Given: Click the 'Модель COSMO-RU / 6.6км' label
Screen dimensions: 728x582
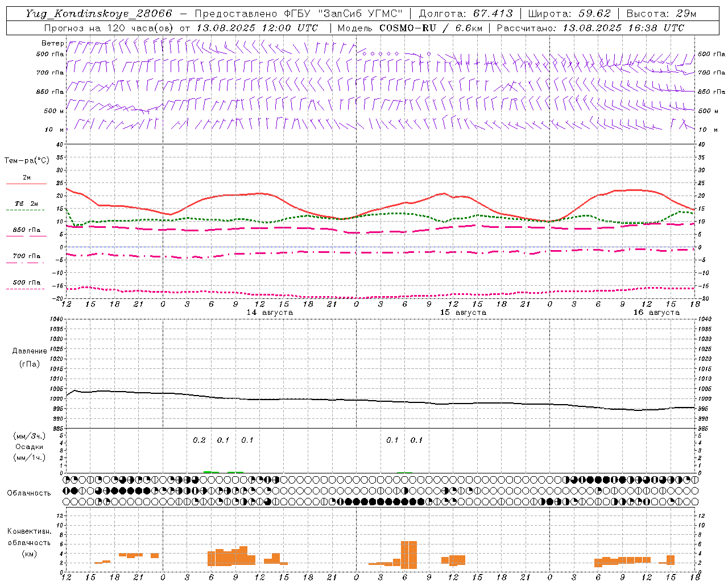Looking at the screenshot, I should (x=409, y=28).
